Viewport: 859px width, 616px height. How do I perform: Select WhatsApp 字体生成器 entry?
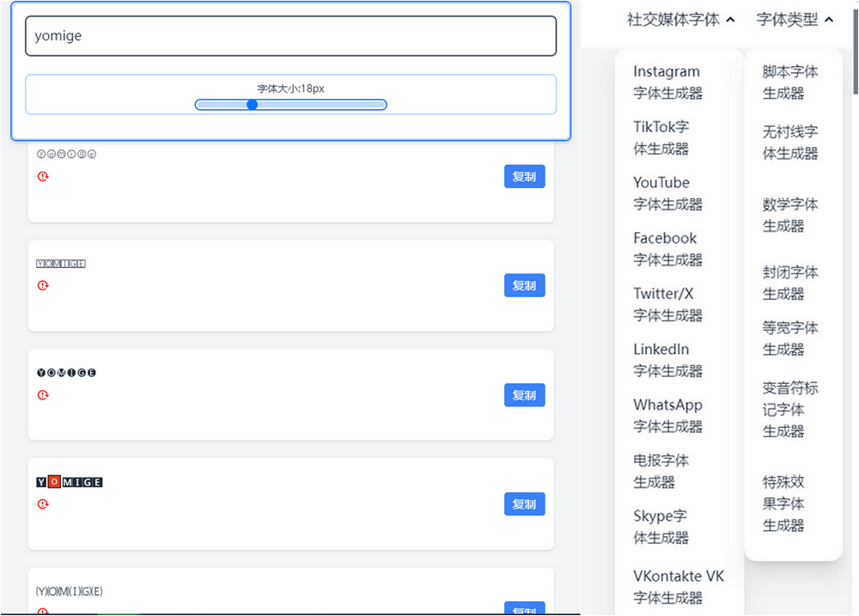click(x=667, y=416)
